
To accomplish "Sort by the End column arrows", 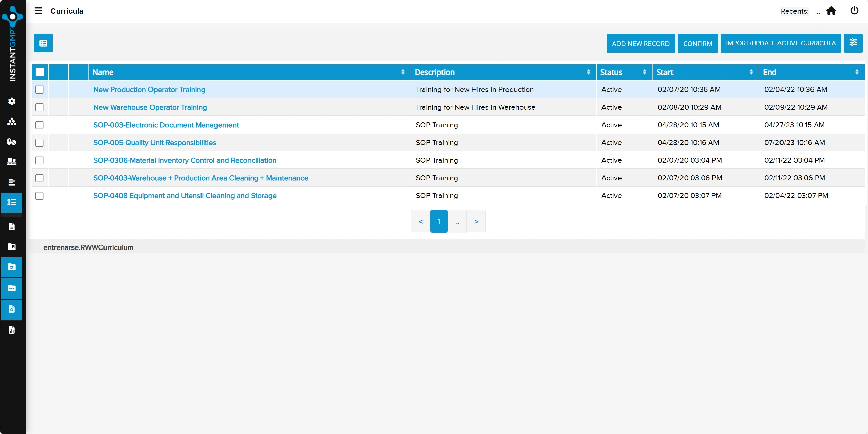I will click(x=857, y=72).
